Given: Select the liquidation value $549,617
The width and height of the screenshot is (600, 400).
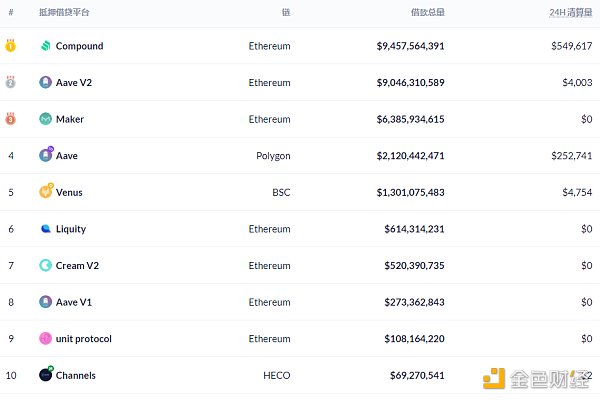Looking at the screenshot, I should tap(572, 46).
